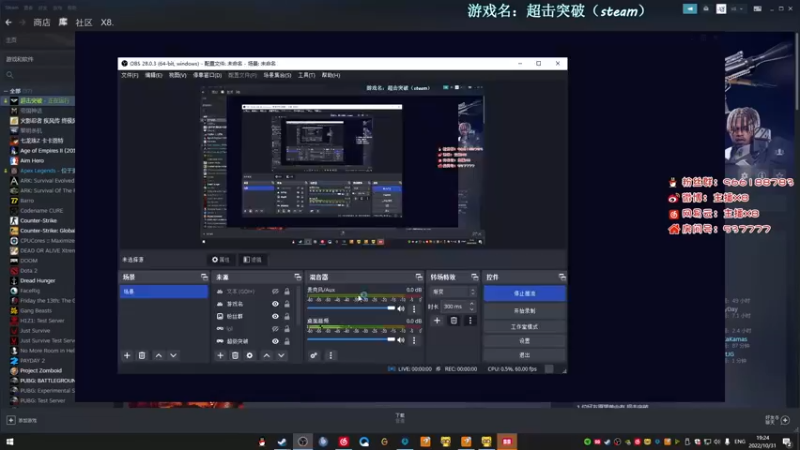The height and width of the screenshot is (450, 800).
Task: Open the 文件(F) menu in OBS
Action: point(130,75)
